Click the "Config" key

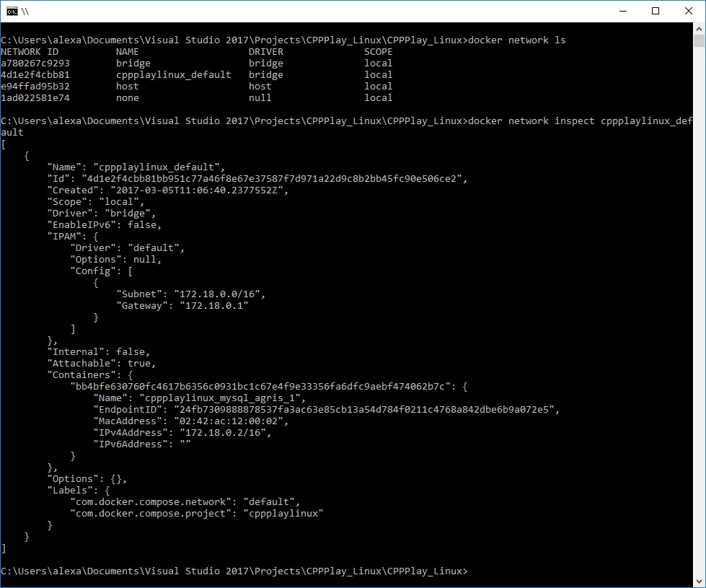93,271
